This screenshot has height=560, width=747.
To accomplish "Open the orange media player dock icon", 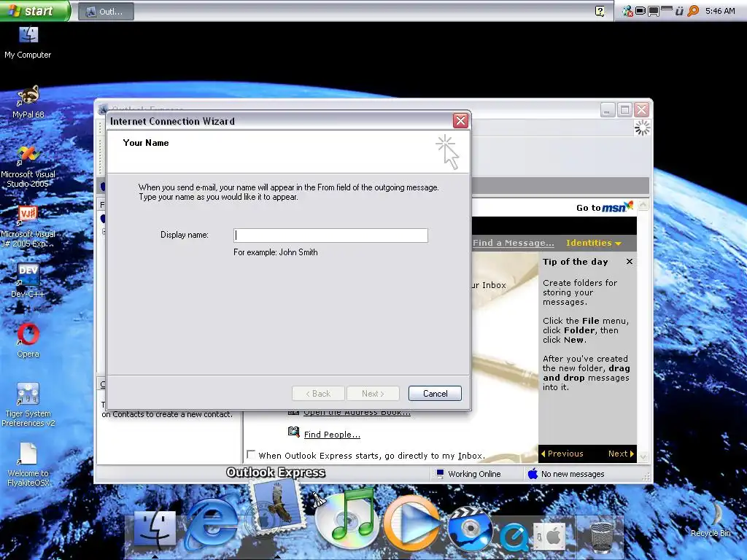I will click(413, 524).
